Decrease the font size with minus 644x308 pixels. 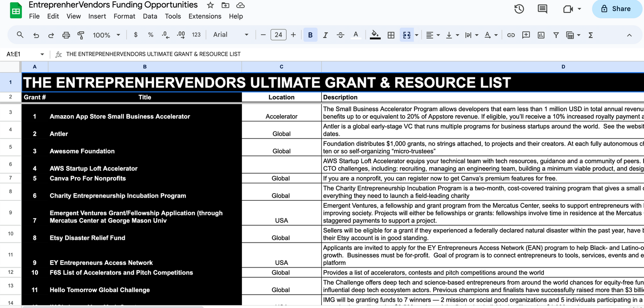263,35
